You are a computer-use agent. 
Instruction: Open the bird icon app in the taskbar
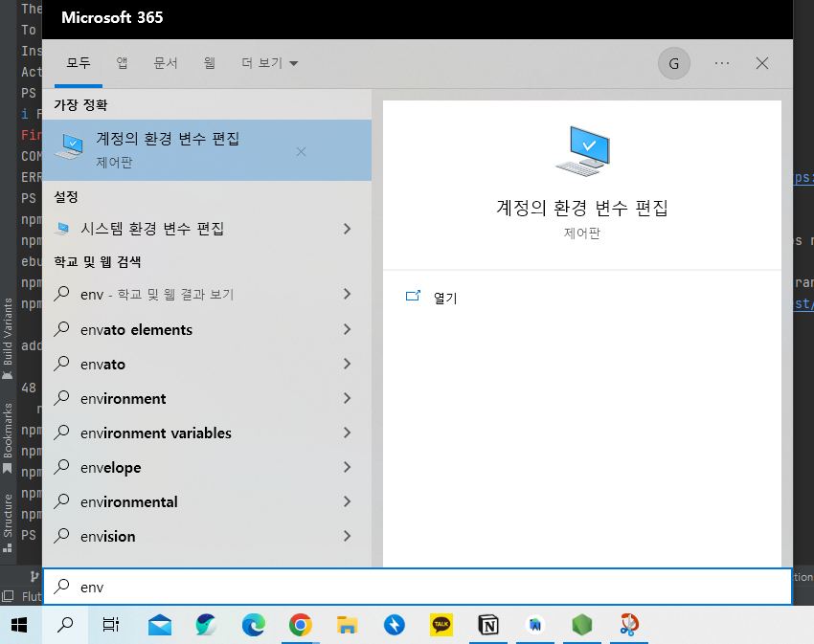206,625
